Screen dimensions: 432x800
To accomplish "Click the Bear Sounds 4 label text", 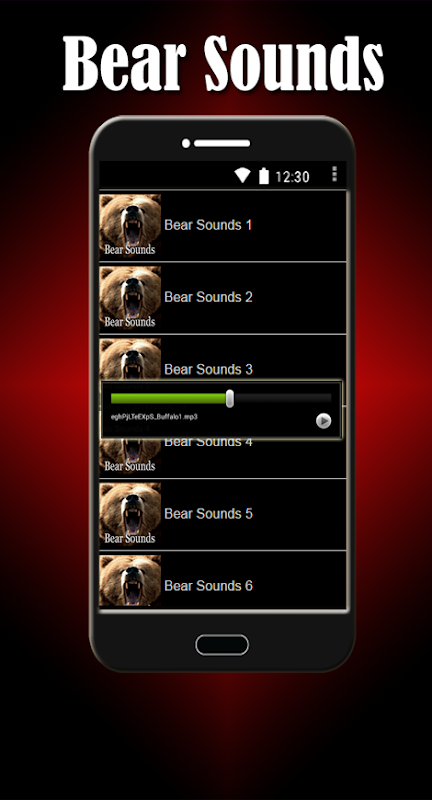I will (208, 442).
